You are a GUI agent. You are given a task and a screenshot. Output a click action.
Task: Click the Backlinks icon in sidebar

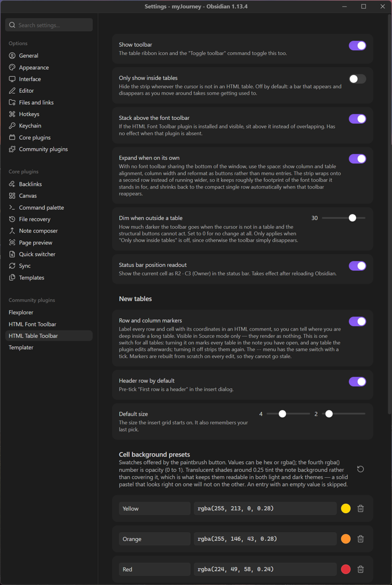pos(13,184)
